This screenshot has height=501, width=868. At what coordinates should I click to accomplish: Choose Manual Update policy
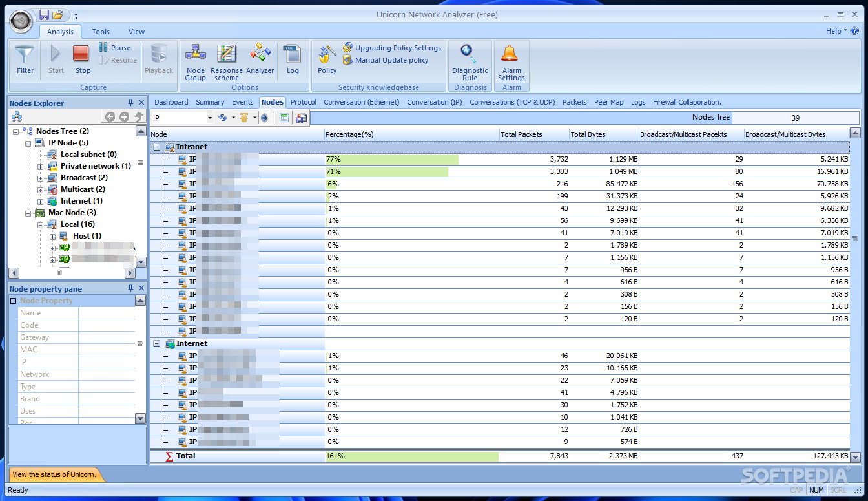[386, 60]
